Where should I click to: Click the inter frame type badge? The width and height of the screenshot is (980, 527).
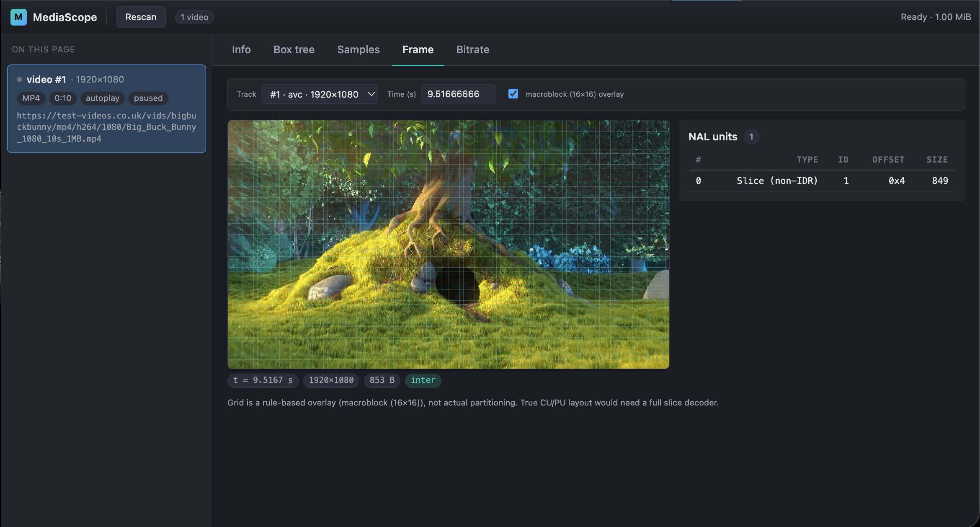(423, 380)
